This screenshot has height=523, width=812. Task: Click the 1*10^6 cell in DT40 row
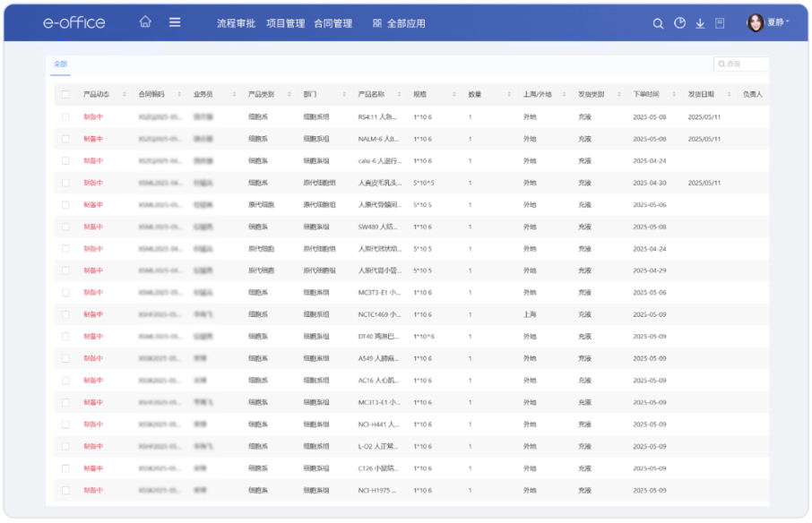point(424,336)
